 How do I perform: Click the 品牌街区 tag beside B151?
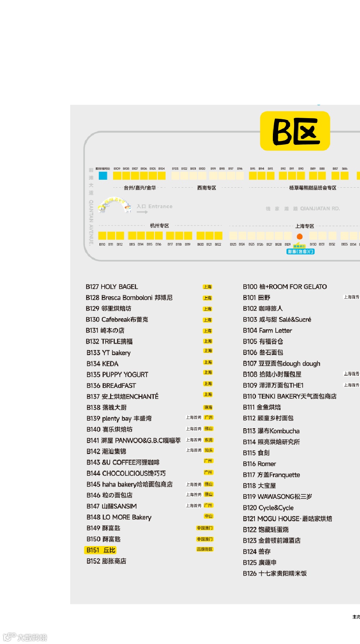pos(205,549)
